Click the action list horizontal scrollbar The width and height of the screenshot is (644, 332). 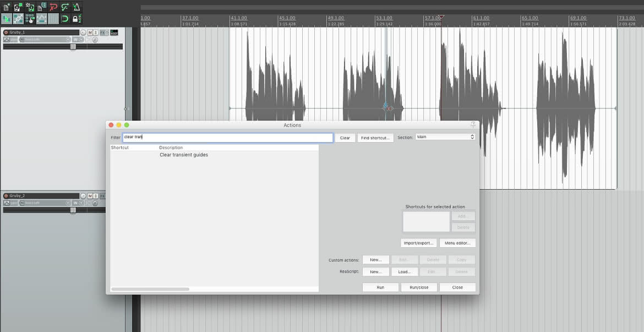pos(150,289)
